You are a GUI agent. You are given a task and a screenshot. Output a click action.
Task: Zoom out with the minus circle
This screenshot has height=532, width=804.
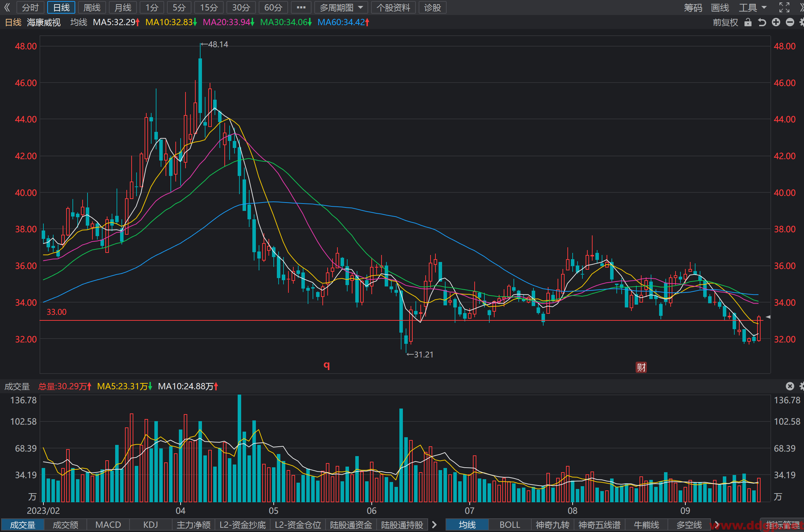coord(790,22)
